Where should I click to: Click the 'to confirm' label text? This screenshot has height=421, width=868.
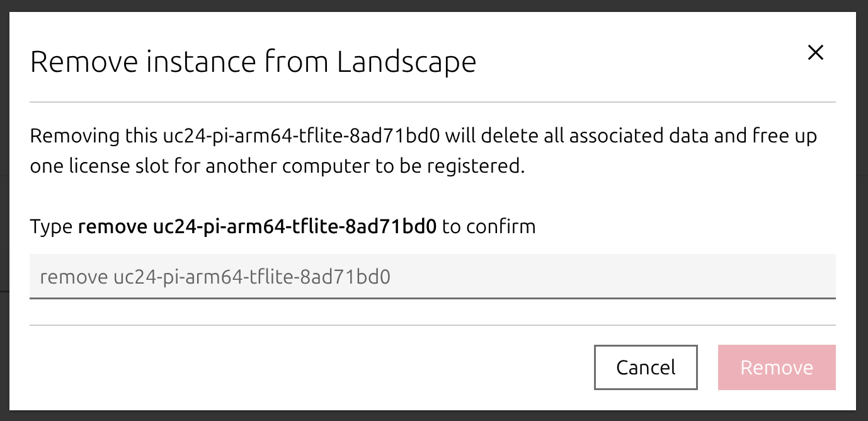(489, 226)
